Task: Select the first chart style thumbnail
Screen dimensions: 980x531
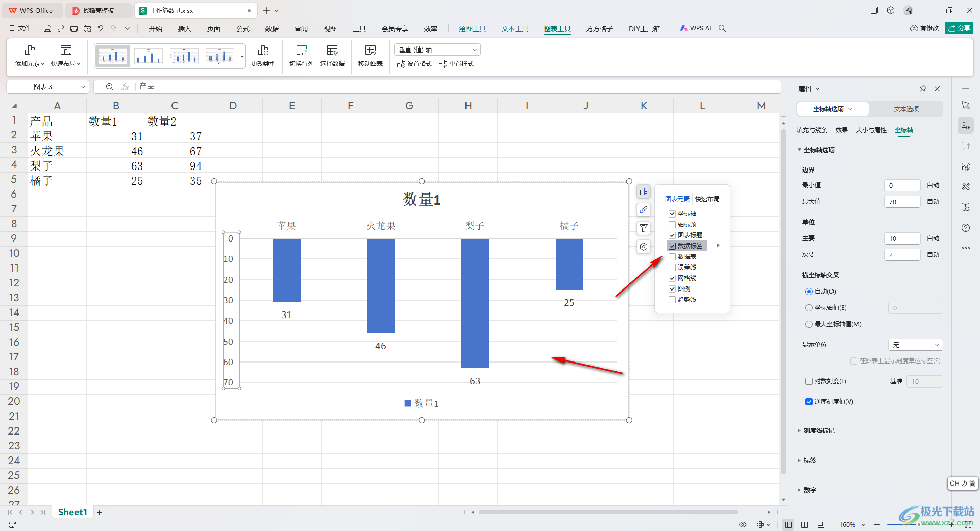Action: pyautogui.click(x=113, y=56)
